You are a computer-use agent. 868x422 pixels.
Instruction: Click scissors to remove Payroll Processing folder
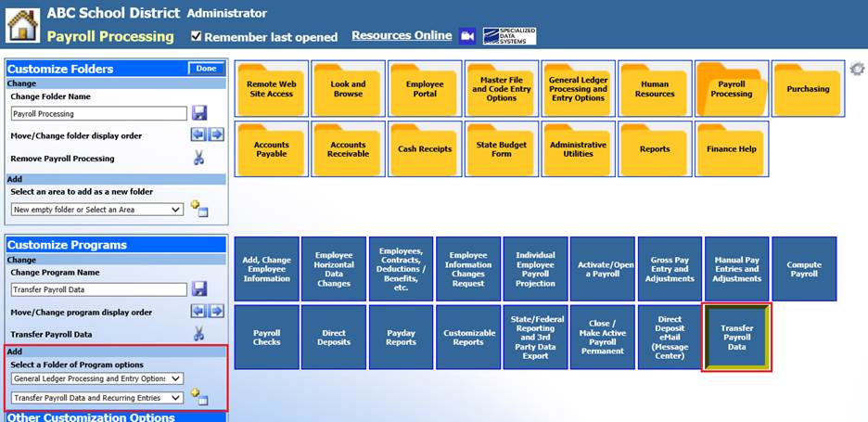pyautogui.click(x=198, y=159)
